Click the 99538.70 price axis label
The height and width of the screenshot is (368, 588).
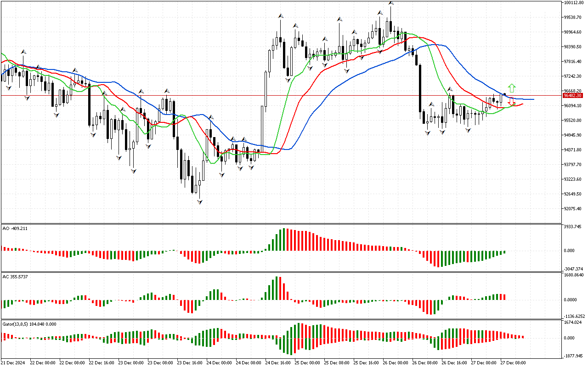click(573, 17)
